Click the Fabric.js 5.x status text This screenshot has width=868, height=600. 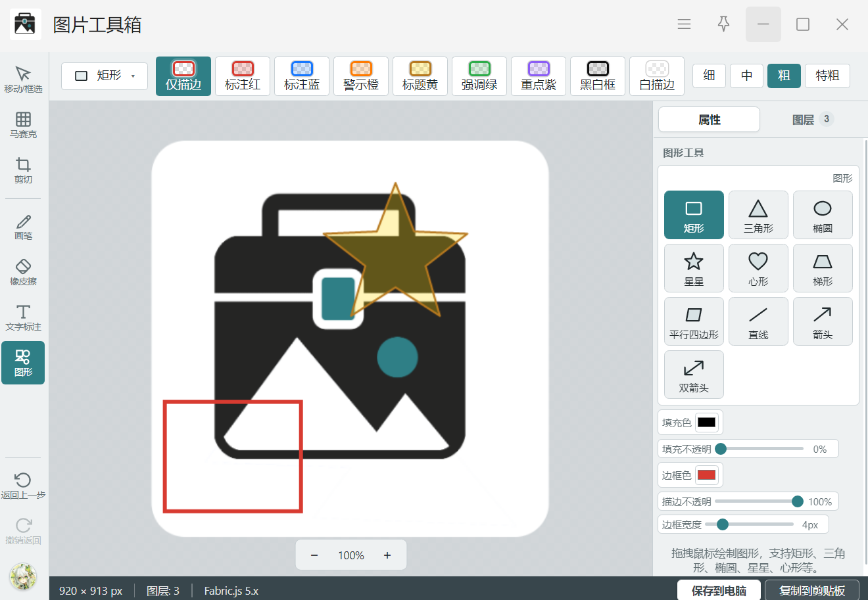231,591
